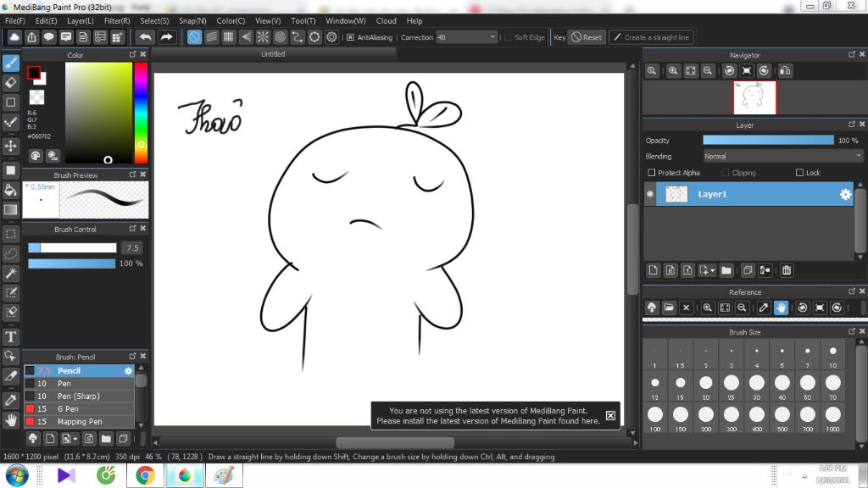The width and height of the screenshot is (868, 488).
Task: Open Chrome from taskbar
Action: click(x=145, y=476)
